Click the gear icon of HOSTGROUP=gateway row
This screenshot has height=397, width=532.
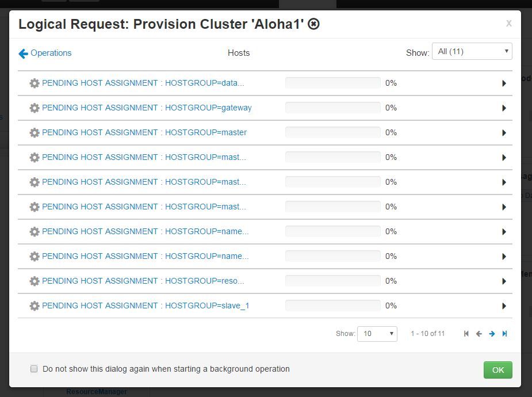pyautogui.click(x=35, y=108)
